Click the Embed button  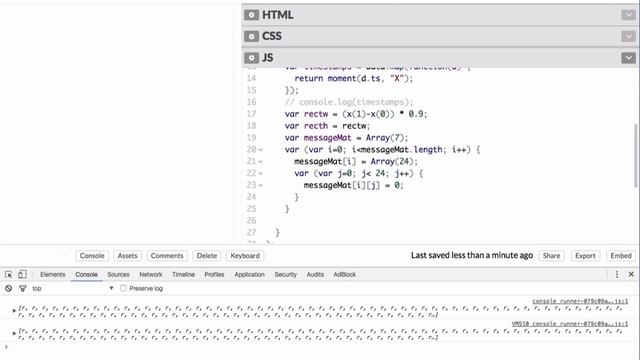tap(621, 256)
